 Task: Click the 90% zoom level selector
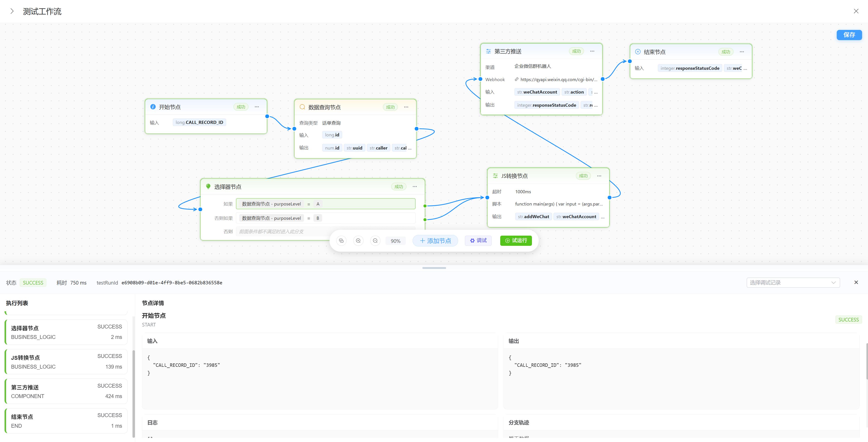pyautogui.click(x=396, y=241)
